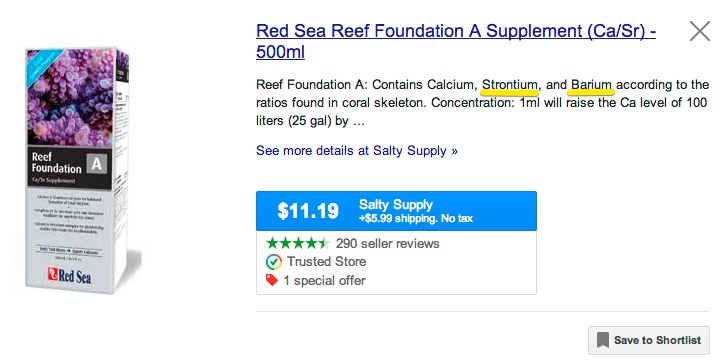Open See more details at Salty Supply
726x362 pixels.
357,151
